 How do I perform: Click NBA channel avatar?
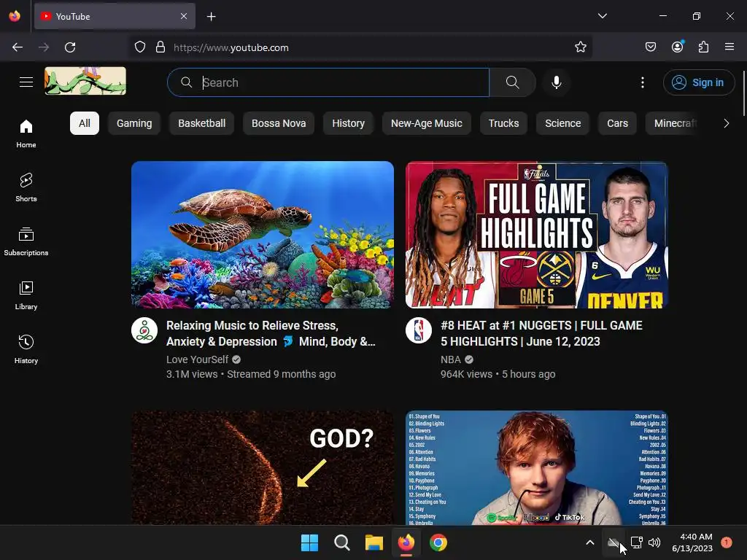point(419,330)
